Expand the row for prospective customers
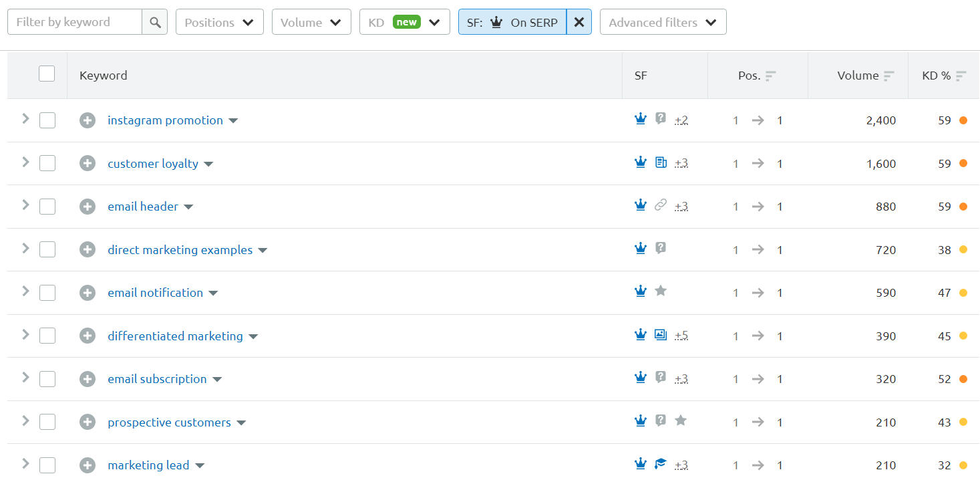 (25, 421)
